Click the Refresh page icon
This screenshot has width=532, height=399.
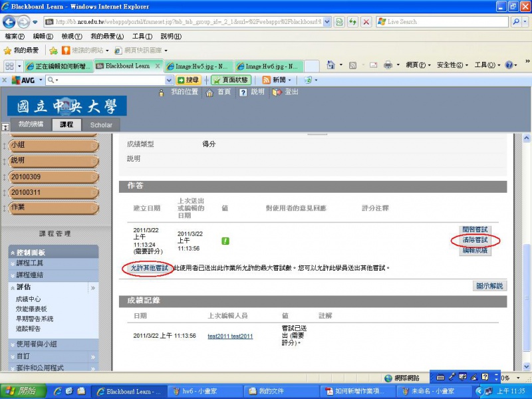352,22
